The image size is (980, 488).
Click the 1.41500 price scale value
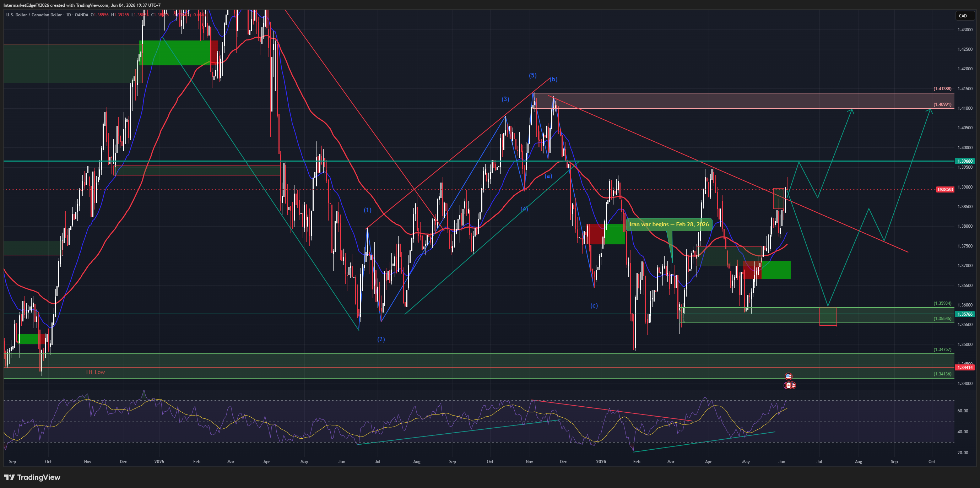point(965,89)
